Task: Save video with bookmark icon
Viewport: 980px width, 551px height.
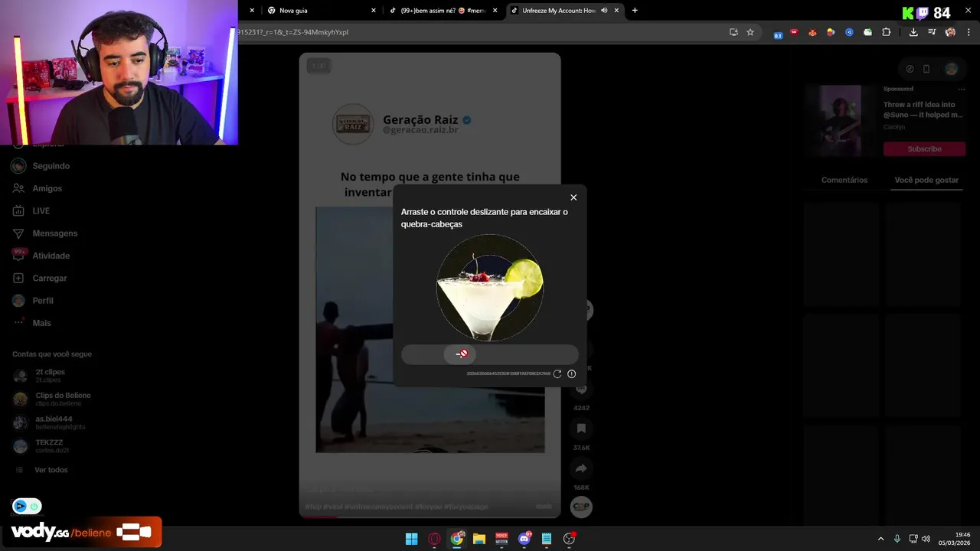Action: coord(581,429)
